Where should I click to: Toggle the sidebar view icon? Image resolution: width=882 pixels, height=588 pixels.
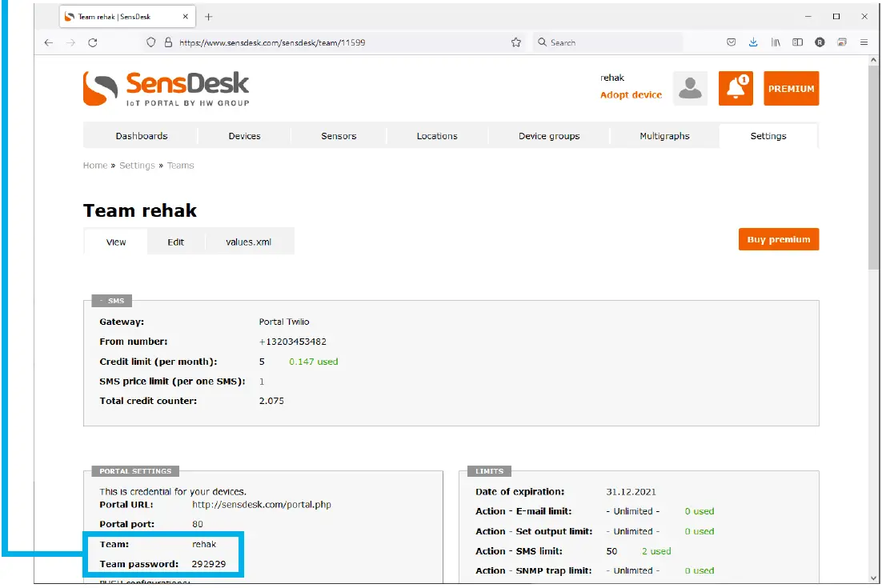[x=798, y=42]
